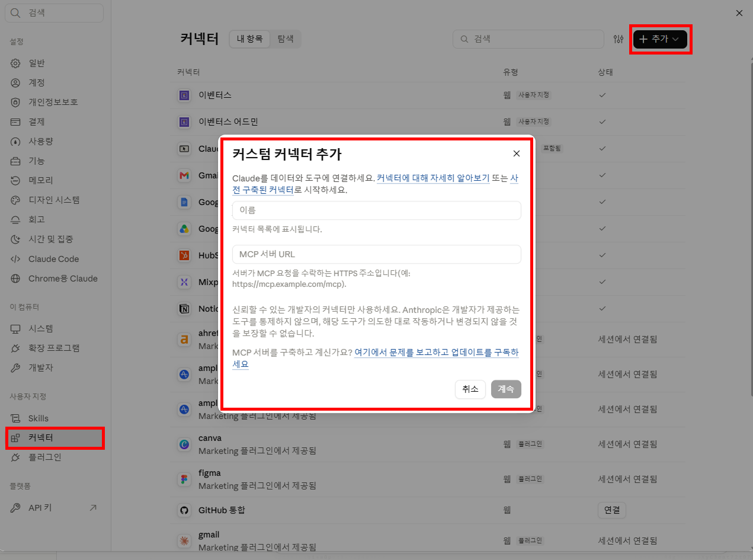Open Chrome용 Claude settings
The image size is (753, 560).
[55, 279]
